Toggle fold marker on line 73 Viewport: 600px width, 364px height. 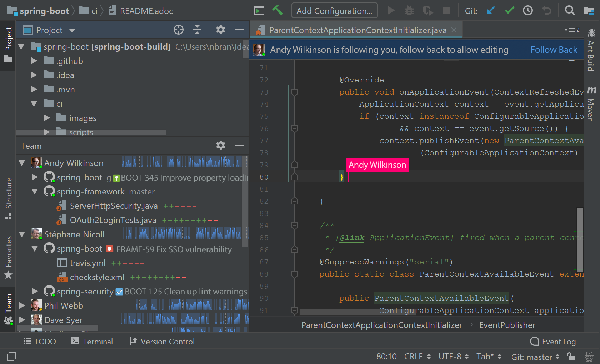click(x=295, y=92)
